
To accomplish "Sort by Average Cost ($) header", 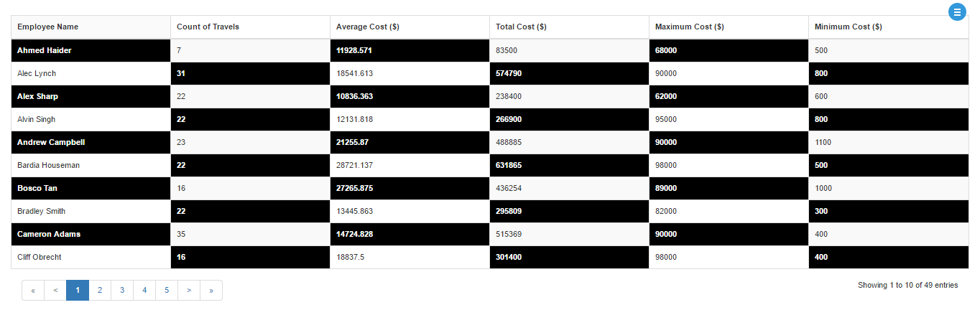I will click(368, 27).
